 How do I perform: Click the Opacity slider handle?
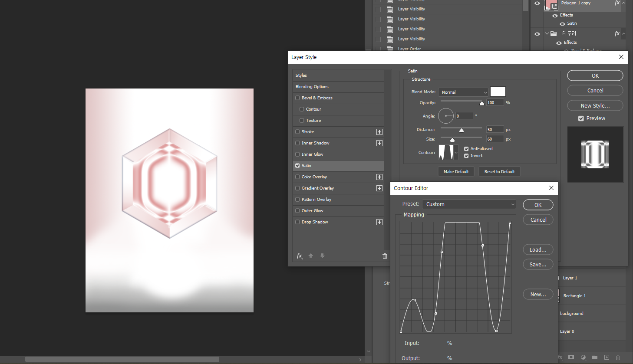(481, 103)
